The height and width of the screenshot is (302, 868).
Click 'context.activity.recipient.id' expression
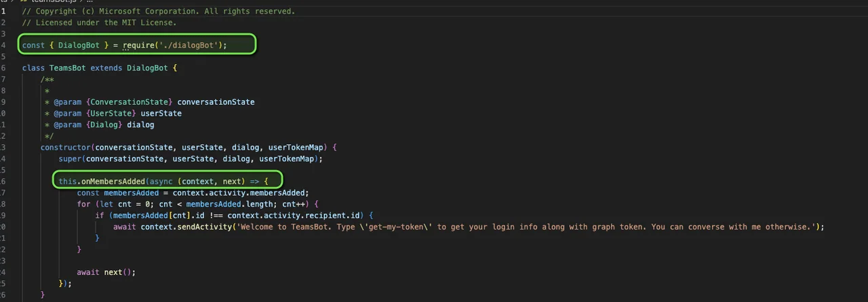(x=294, y=215)
